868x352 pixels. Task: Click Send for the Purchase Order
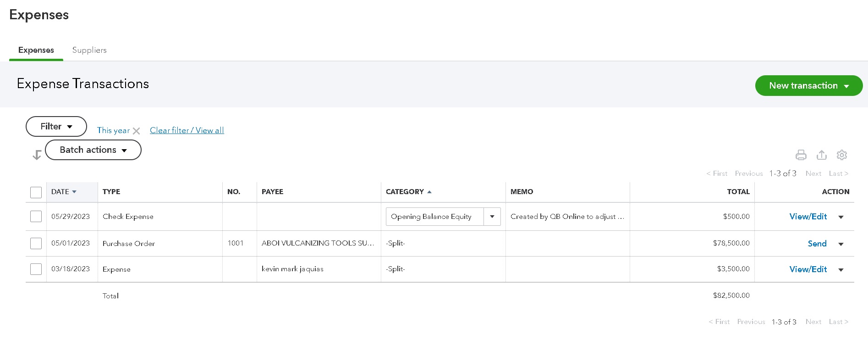click(817, 244)
